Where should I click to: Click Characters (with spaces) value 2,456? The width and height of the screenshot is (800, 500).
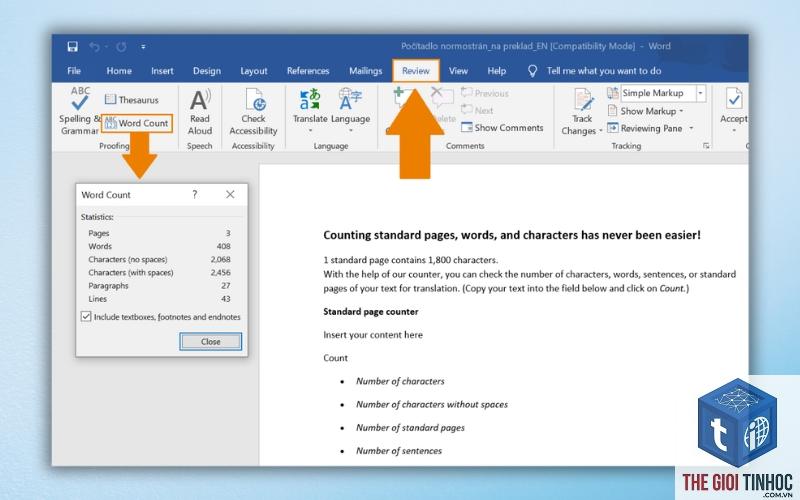(220, 273)
